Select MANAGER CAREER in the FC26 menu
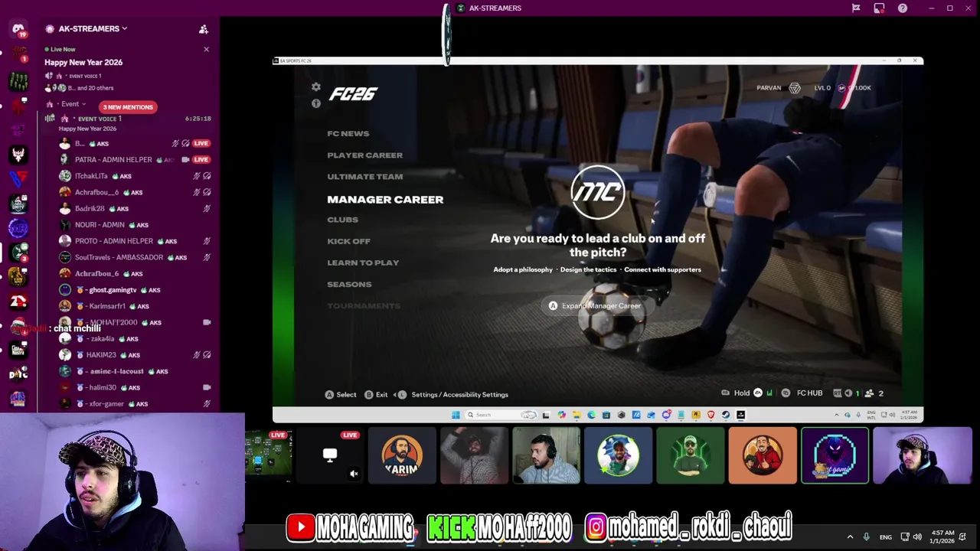Image resolution: width=980 pixels, height=551 pixels. (385, 200)
